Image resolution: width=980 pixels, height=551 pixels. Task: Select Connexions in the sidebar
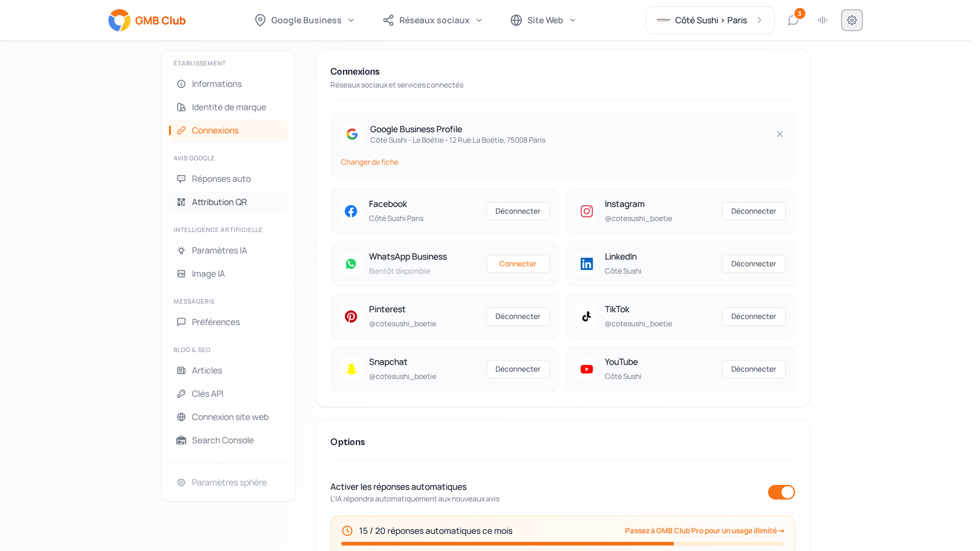tap(228, 130)
